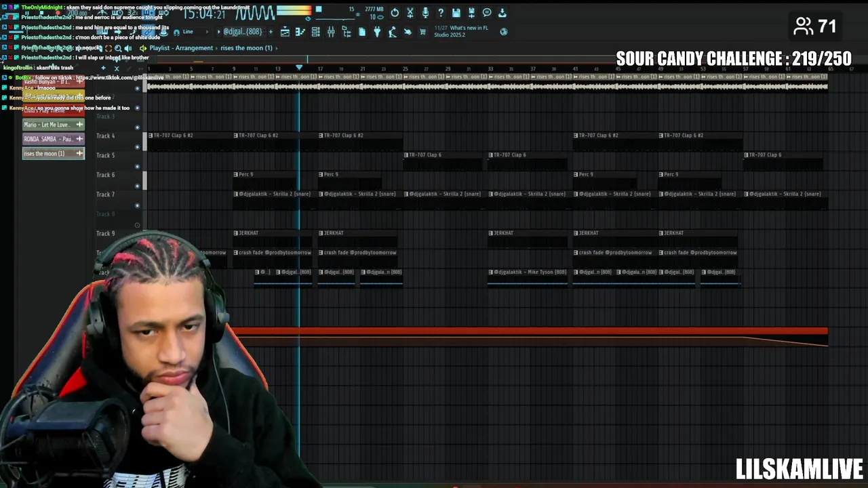Open the Line snap selector dropdown
Viewport: 868px width, 488px height.
point(195,32)
